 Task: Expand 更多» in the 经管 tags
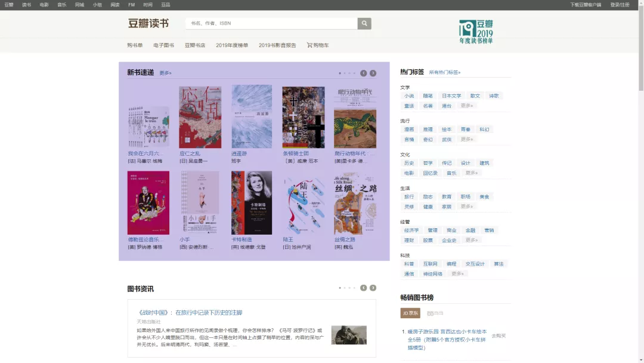tap(472, 240)
